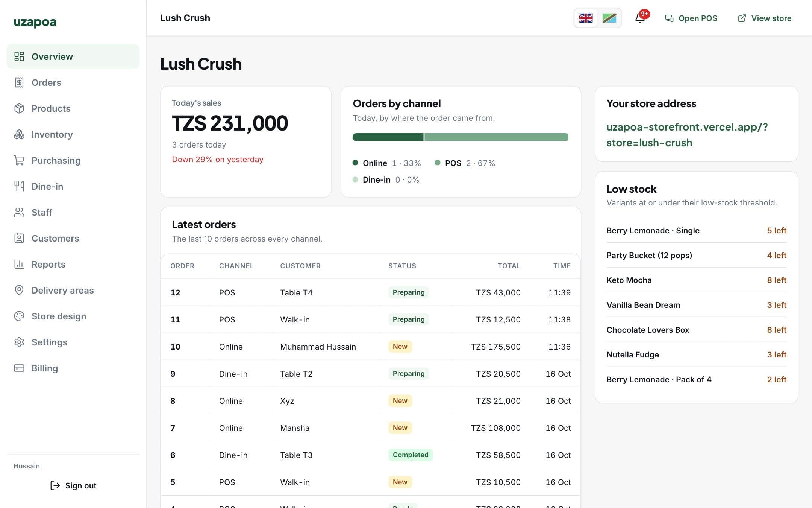This screenshot has height=508, width=812.
Task: Click the Settings gear icon
Action: point(19,342)
